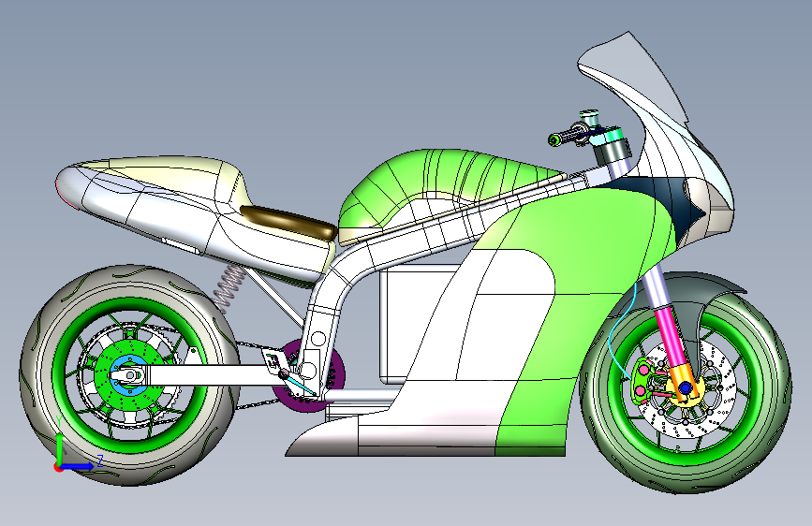
Task: Click the brake fluid reservoir cap
Action: [x=589, y=113]
